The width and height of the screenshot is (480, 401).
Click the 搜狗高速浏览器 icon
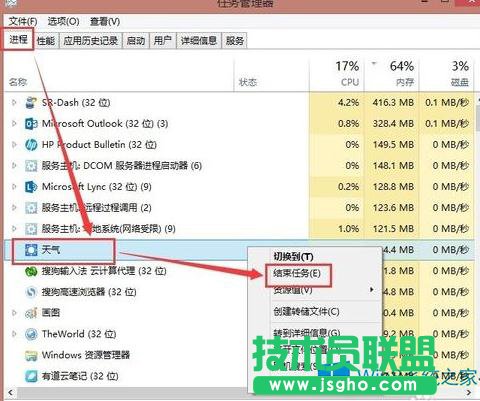[31, 292]
